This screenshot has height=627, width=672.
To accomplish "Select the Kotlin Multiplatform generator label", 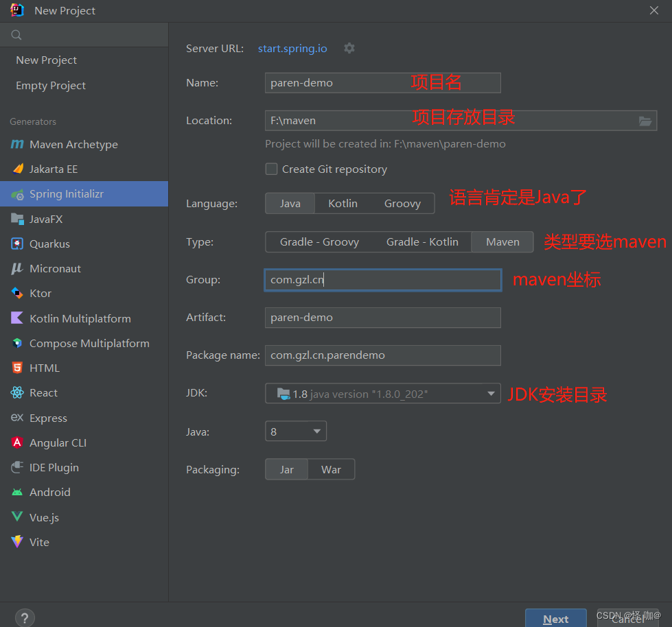I will pyautogui.click(x=80, y=318).
